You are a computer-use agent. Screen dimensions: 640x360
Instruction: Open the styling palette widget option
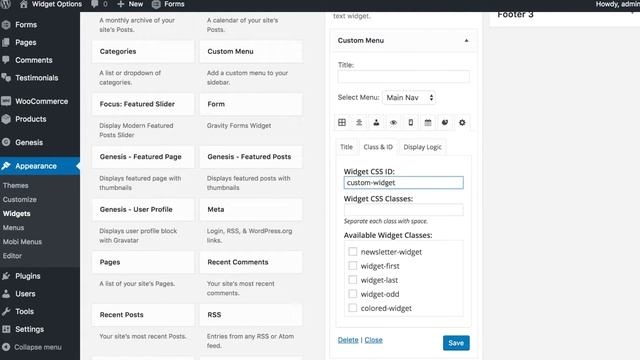click(445, 122)
